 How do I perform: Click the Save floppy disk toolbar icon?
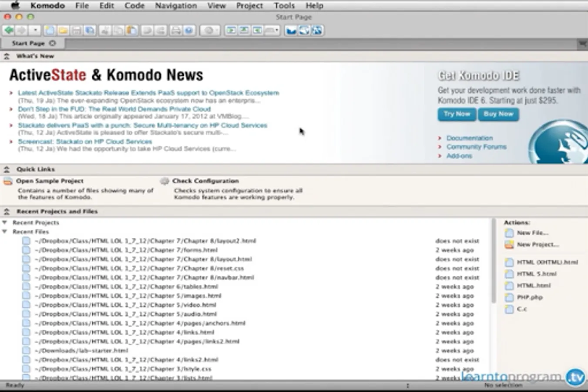click(x=77, y=30)
